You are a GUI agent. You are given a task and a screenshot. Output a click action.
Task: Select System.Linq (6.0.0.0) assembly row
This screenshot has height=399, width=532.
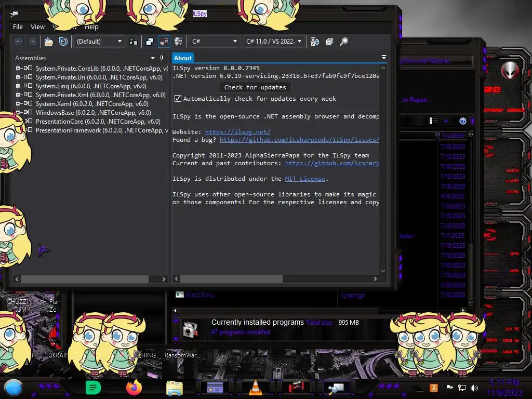[91, 86]
